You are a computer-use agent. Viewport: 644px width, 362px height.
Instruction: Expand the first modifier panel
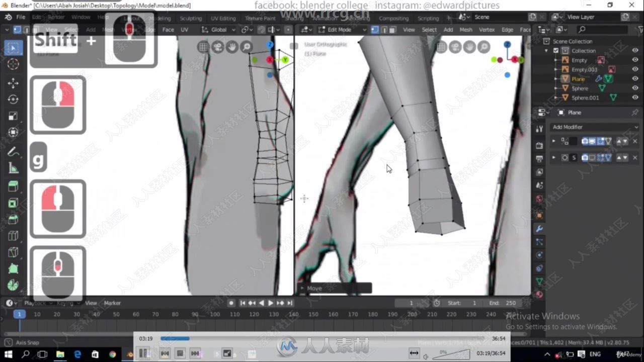point(554,142)
